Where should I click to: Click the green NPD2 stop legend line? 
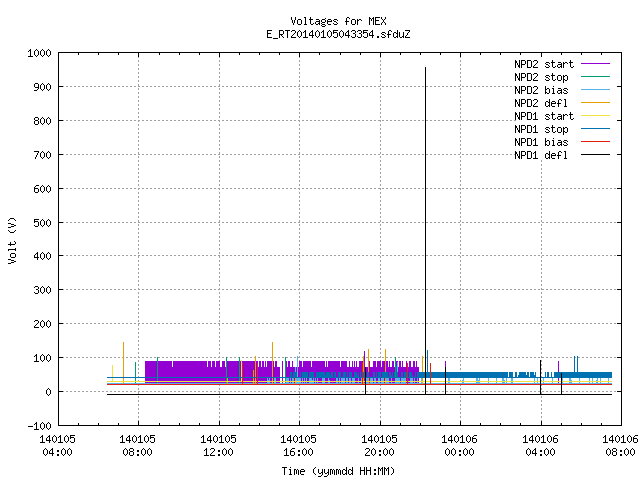click(596, 77)
